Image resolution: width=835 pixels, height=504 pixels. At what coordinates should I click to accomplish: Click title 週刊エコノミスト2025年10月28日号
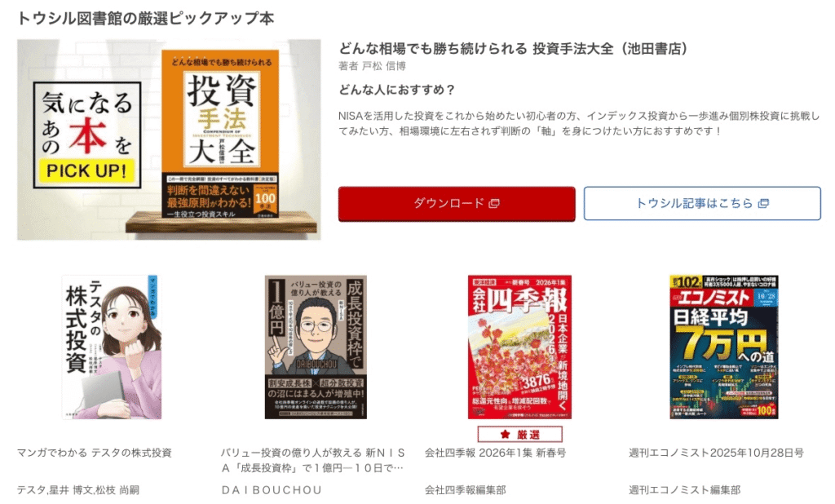pyautogui.click(x=716, y=453)
